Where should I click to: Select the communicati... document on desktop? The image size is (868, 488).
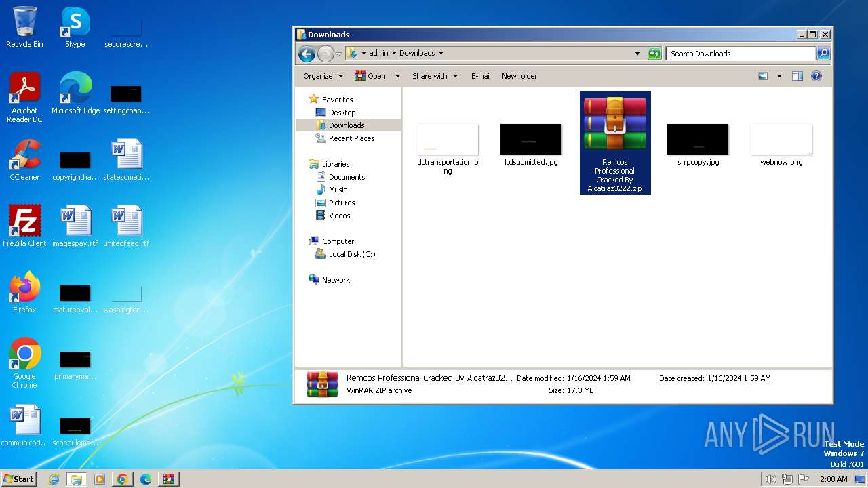[x=24, y=426]
